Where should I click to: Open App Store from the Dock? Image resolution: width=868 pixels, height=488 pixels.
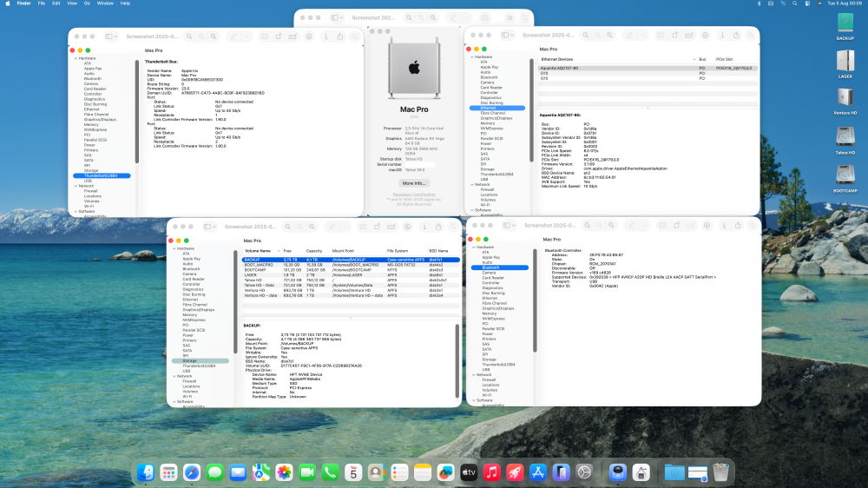tap(538, 472)
